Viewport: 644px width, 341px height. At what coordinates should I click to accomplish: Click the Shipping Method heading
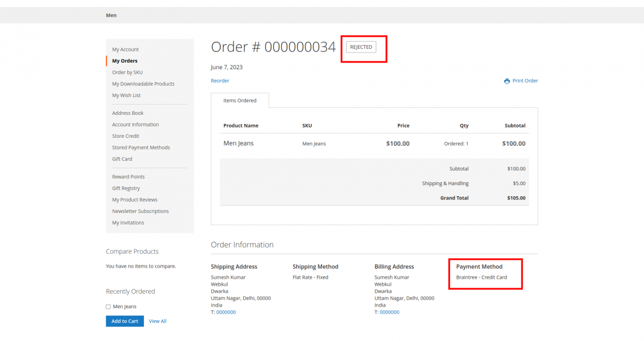pos(316,266)
